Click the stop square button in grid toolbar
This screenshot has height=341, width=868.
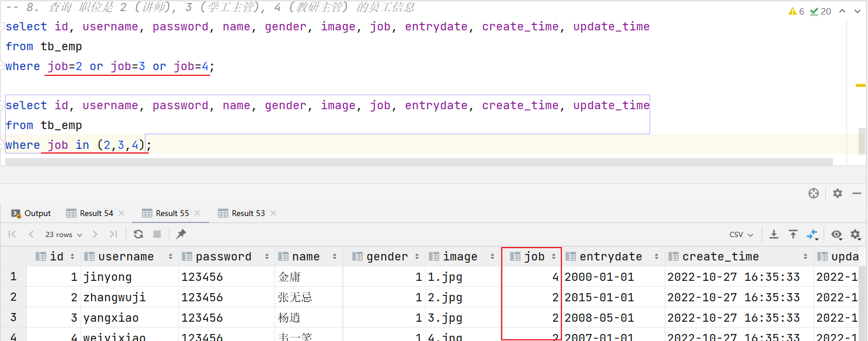click(157, 234)
